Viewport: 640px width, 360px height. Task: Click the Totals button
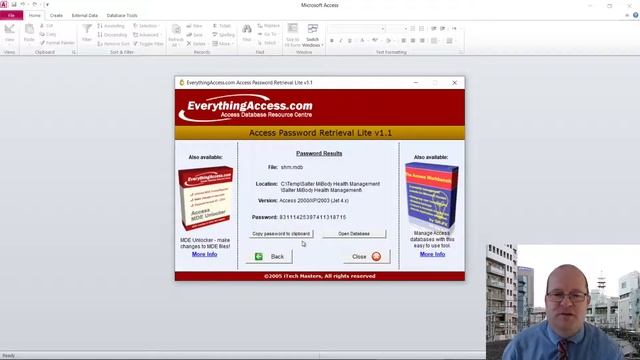pyautogui.click(x=222, y=26)
